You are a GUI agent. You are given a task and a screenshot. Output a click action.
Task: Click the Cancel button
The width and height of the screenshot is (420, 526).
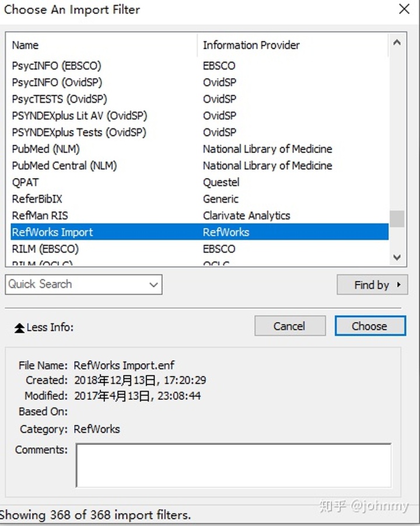pyautogui.click(x=290, y=326)
